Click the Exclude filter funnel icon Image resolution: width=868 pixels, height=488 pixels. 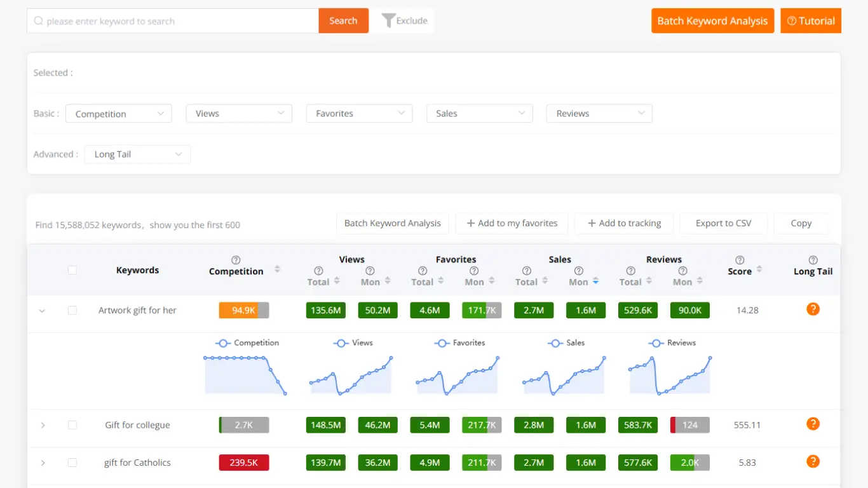coord(388,20)
